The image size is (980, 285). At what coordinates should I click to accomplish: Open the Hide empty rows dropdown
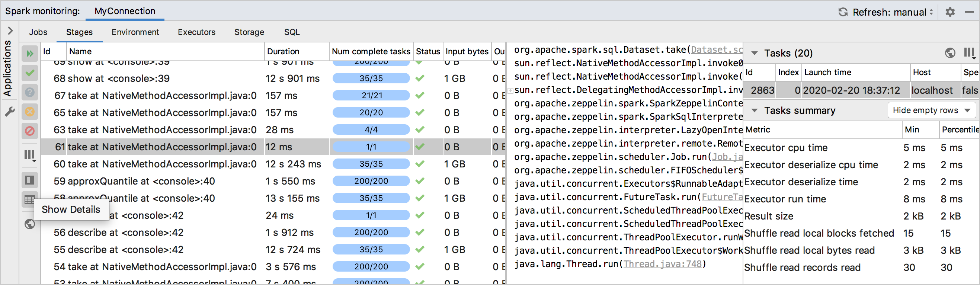(931, 111)
